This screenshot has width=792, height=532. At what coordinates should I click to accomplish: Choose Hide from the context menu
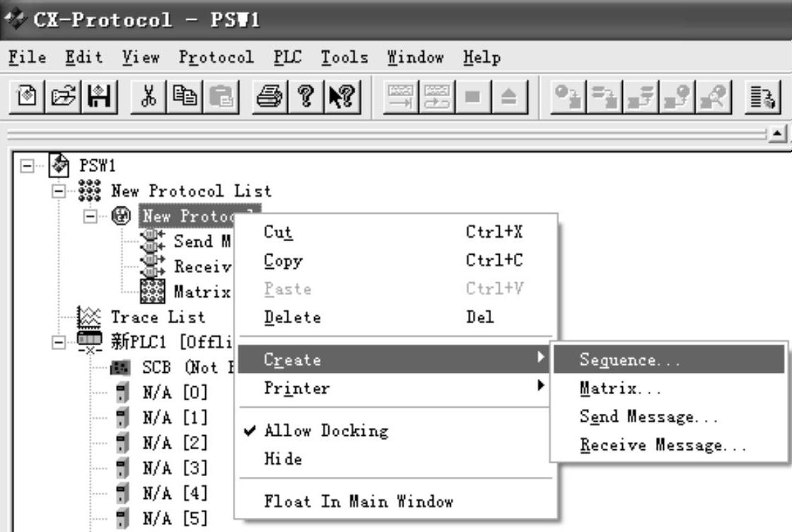(x=396, y=459)
